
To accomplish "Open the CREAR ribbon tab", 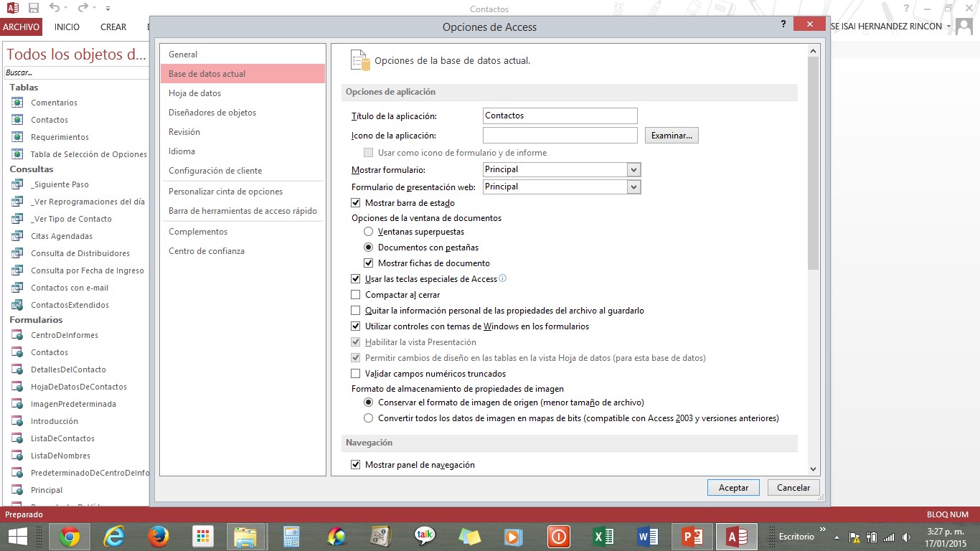I will [x=113, y=27].
